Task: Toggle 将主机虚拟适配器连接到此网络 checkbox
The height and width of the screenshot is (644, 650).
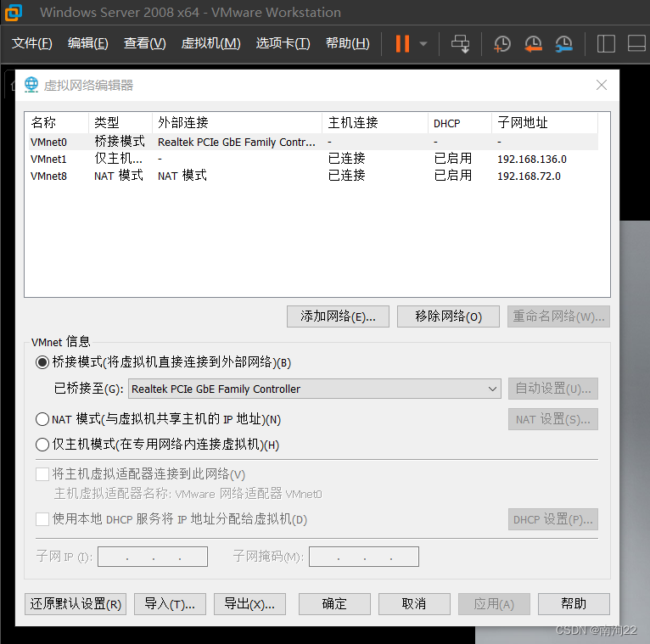Action: click(42, 474)
